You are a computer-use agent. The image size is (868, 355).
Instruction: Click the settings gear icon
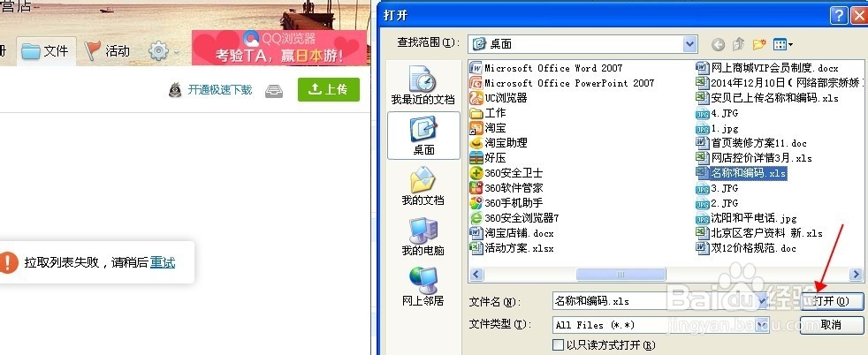158,51
